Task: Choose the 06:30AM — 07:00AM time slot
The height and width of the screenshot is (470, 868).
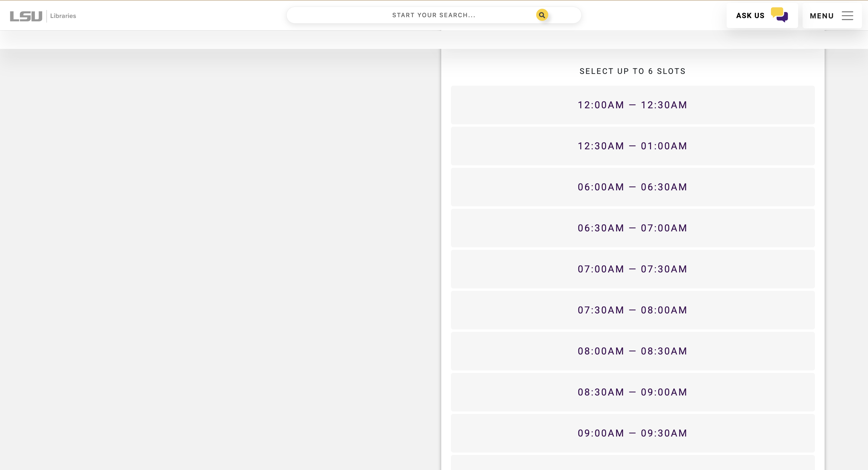Action: point(633,228)
